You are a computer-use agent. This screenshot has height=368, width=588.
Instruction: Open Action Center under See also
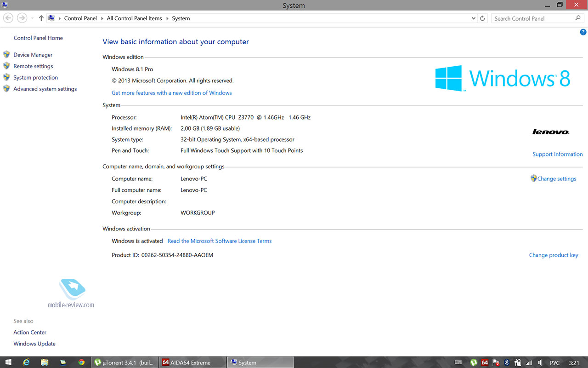[x=30, y=333]
